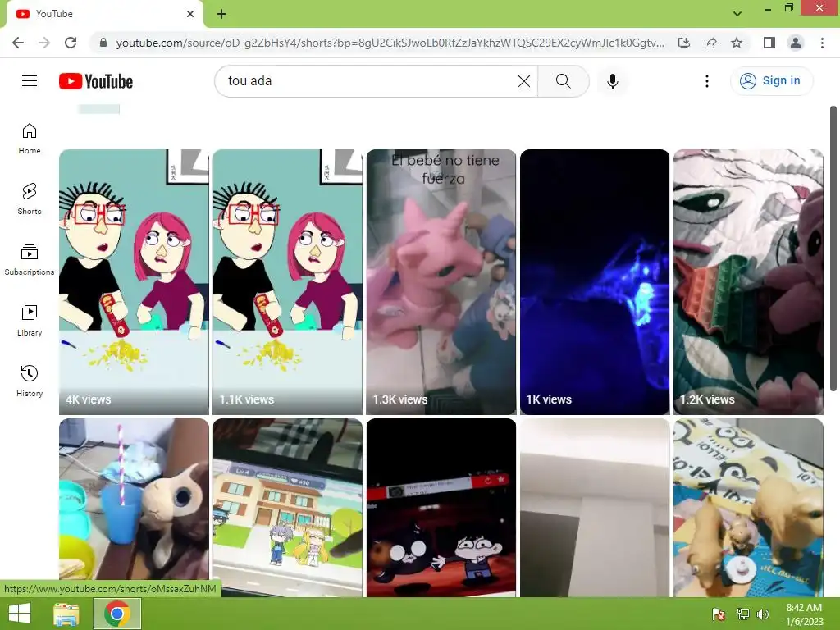Open the short with black cartoon characters
This screenshot has height=630, width=840.
(441, 507)
